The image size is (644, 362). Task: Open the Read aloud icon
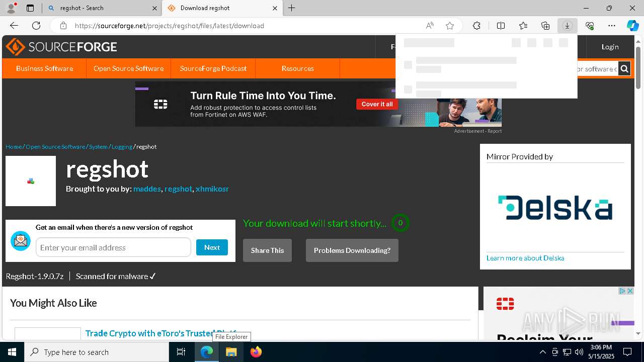pyautogui.click(x=430, y=26)
